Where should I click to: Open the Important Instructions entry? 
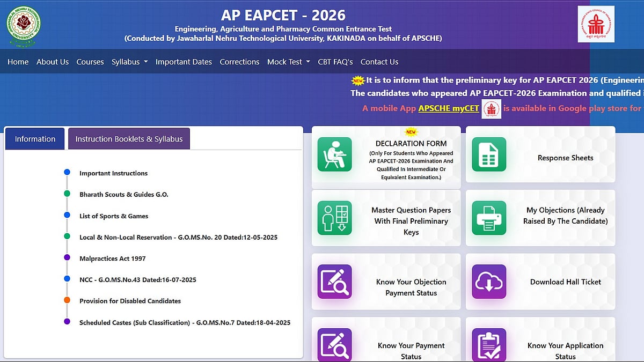click(113, 173)
